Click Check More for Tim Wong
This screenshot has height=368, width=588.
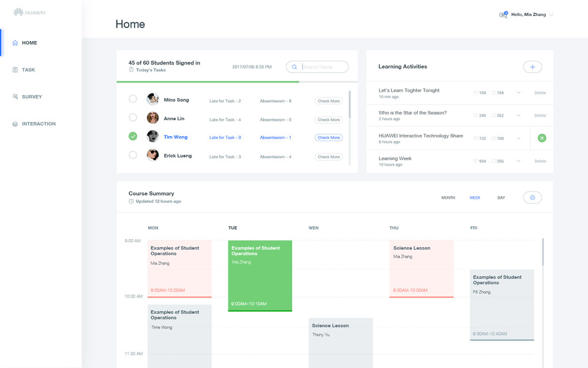pyautogui.click(x=328, y=137)
